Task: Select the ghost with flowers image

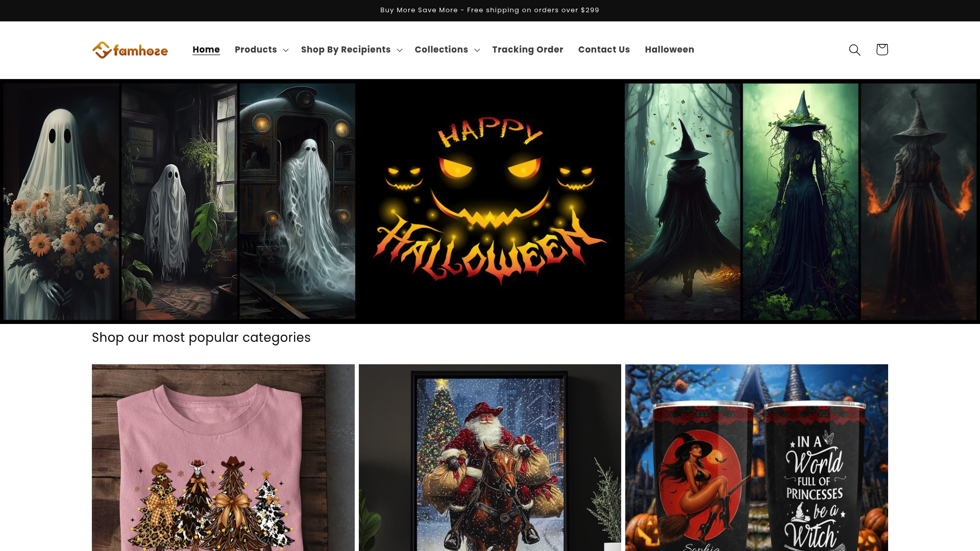Action: 61,202
